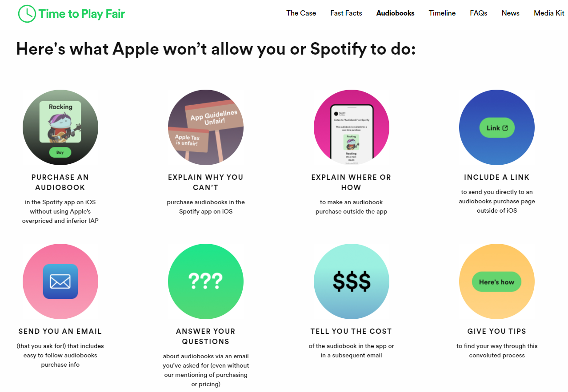Click the Purchase an Audiobook heading
Viewport: 568px width, 392px height.
pos(60,182)
